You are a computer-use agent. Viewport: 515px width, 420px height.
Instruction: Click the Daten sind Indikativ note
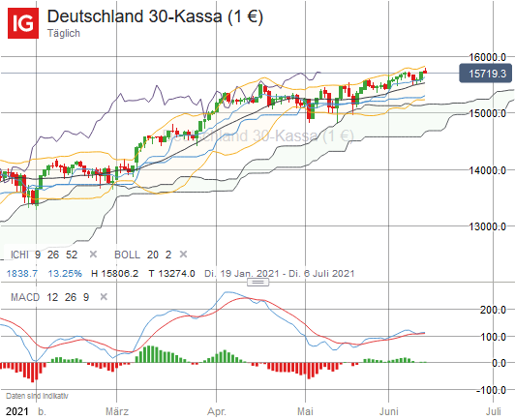37,396
